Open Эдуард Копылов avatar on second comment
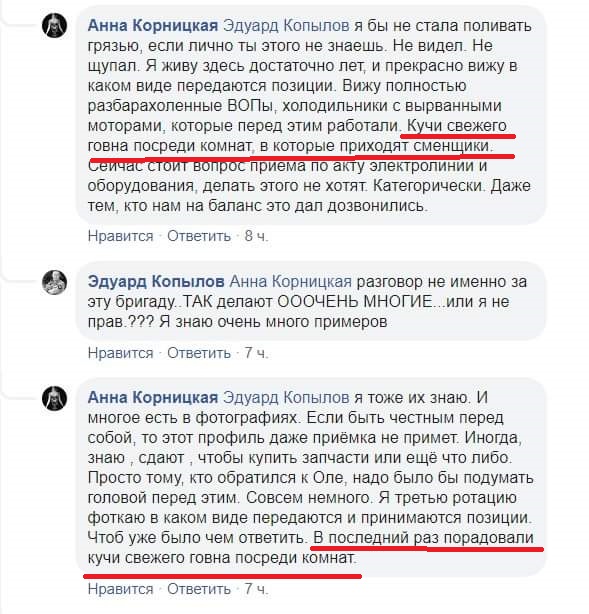This screenshot has width=589, height=614. coord(54,282)
